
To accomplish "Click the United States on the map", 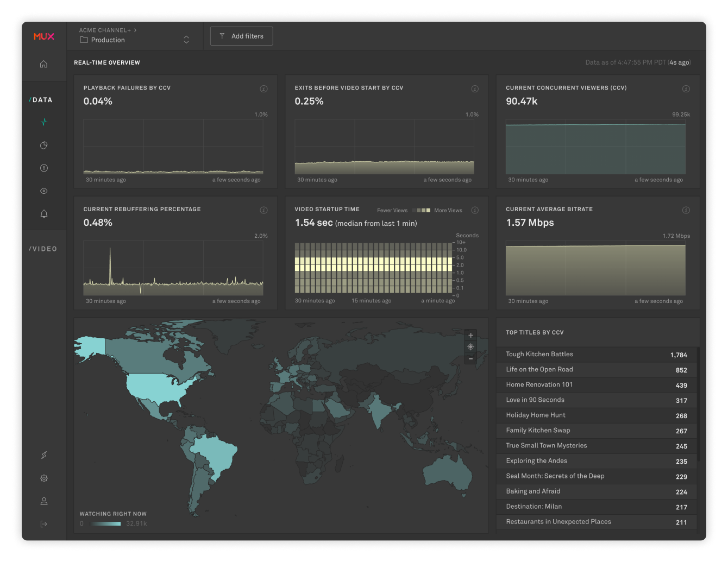I will pos(159,388).
